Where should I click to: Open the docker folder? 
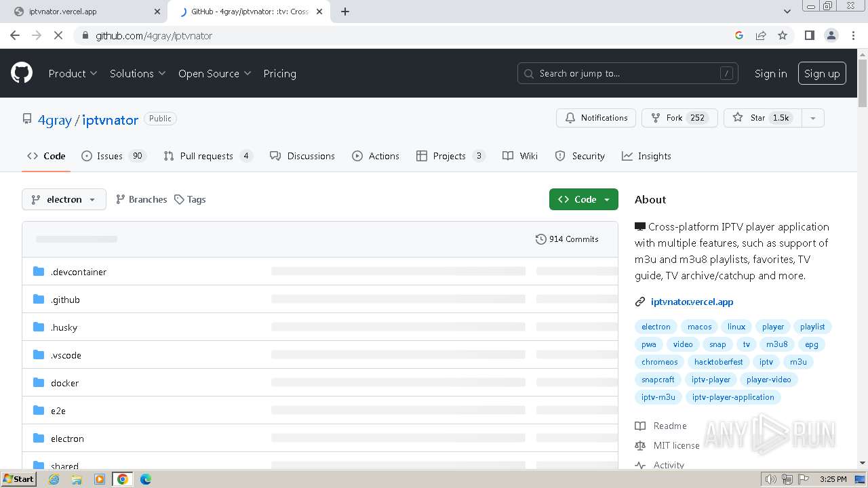coord(64,383)
